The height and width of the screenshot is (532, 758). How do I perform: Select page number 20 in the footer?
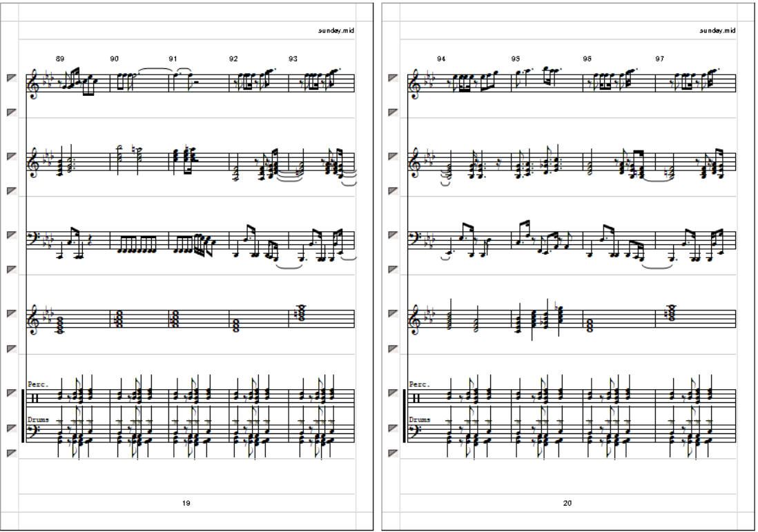coord(567,503)
